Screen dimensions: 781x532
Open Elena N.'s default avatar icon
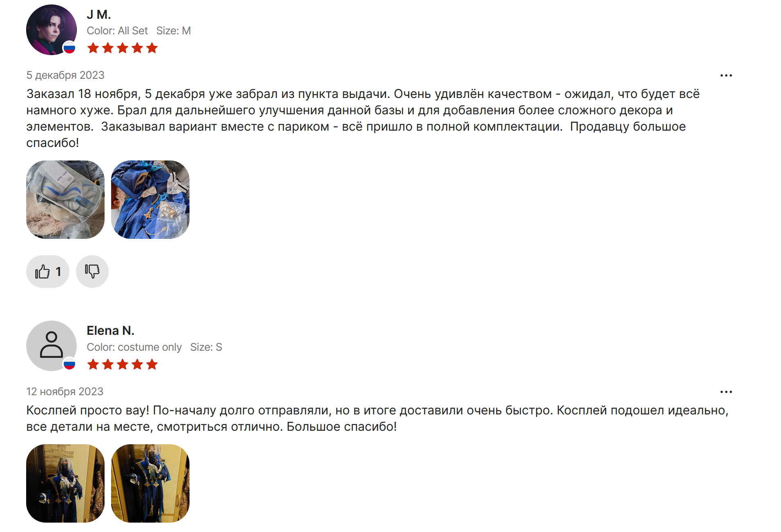coord(51,346)
